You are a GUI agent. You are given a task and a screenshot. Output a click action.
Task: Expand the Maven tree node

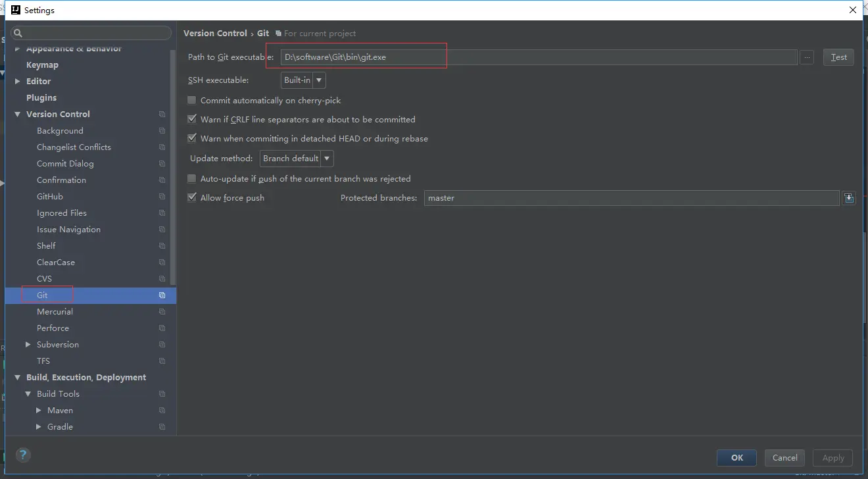[39, 411]
